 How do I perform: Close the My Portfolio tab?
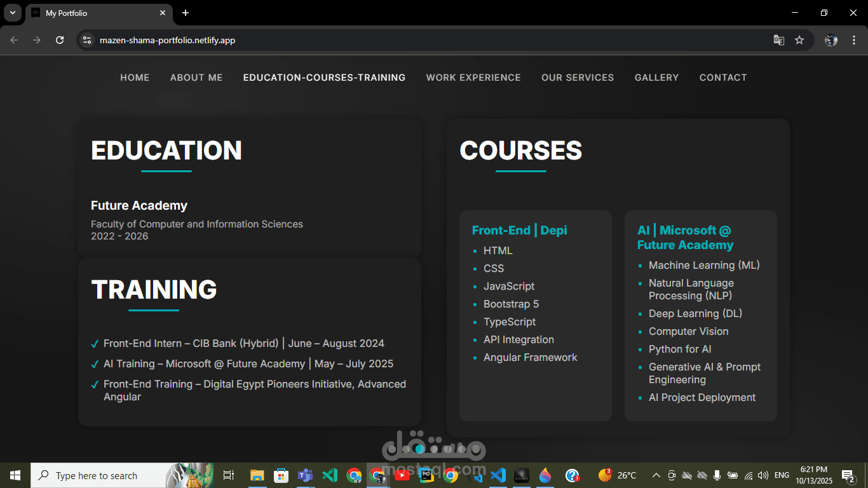point(163,13)
